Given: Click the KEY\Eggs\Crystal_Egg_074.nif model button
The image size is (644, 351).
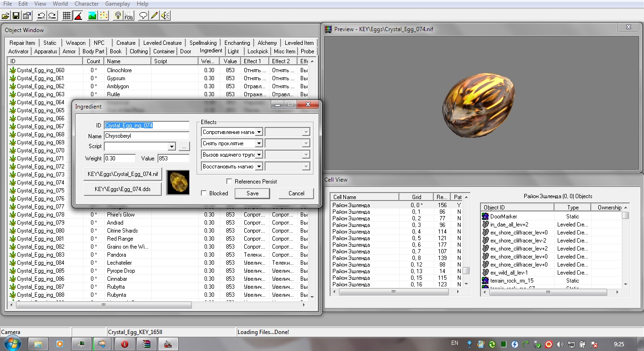Looking at the screenshot, I should pos(123,174).
